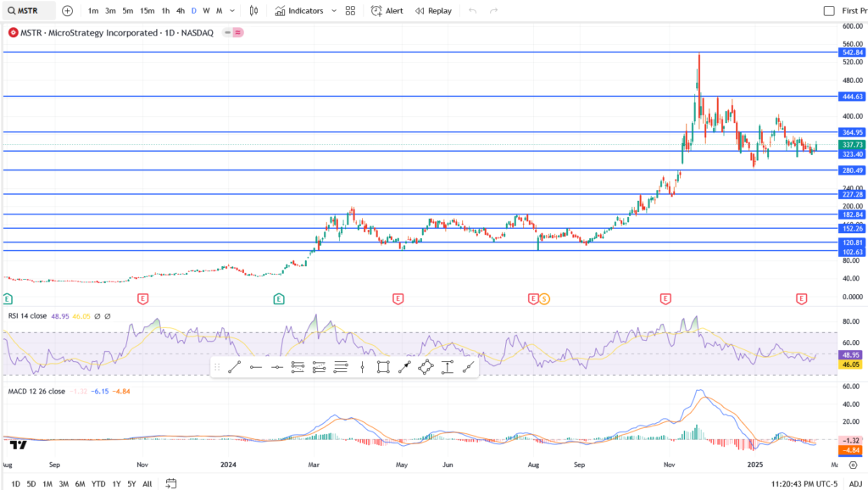Open the candlestick chart style picker
This screenshot has height=490, width=868.
click(254, 11)
